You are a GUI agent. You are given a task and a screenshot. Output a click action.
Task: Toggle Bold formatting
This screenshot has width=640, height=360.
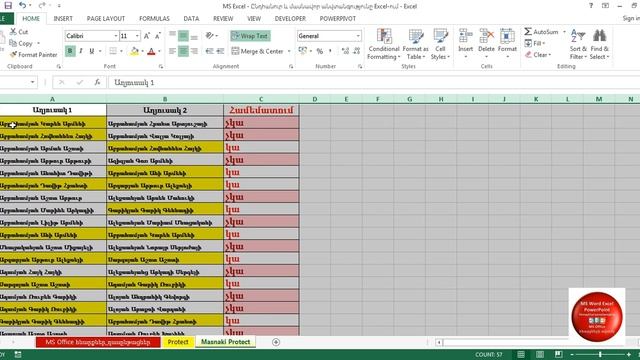pos(70,51)
